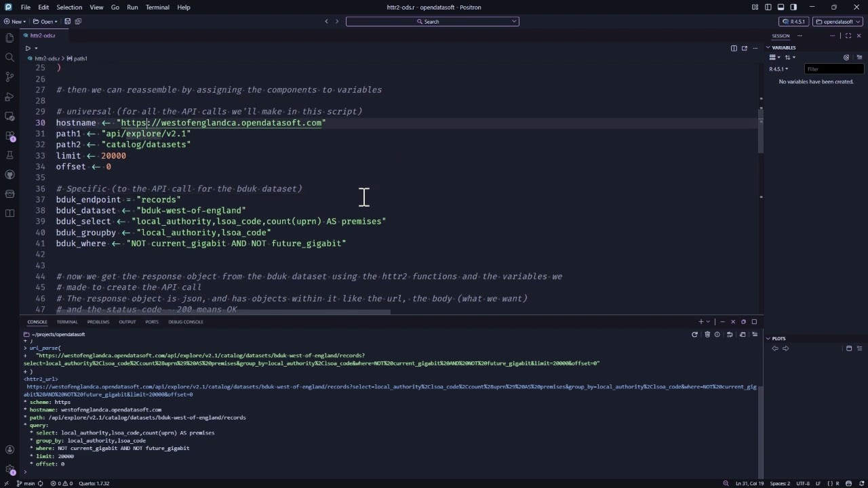Navigate forward with the right arrow
The width and height of the screenshot is (868, 488).
click(x=337, y=22)
